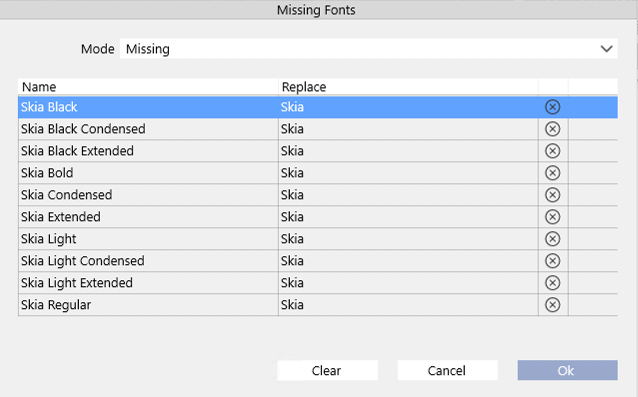Select the Skia Light font name
The height and width of the screenshot is (397, 638).
click(48, 239)
